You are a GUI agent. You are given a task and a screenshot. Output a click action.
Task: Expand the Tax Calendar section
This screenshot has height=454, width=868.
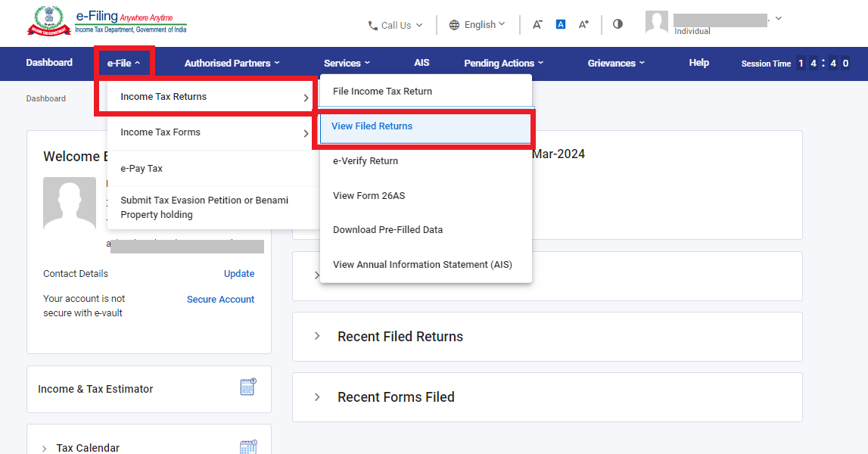(45, 449)
